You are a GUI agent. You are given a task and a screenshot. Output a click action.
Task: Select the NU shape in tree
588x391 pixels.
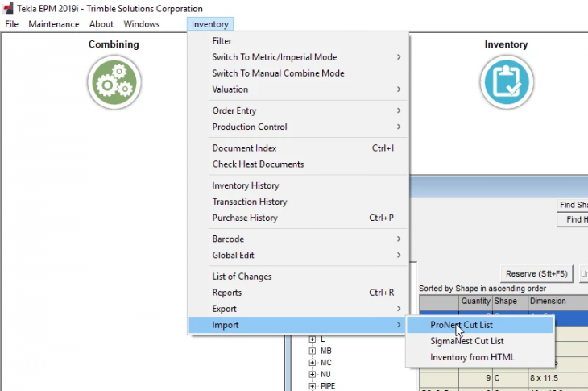click(x=325, y=375)
